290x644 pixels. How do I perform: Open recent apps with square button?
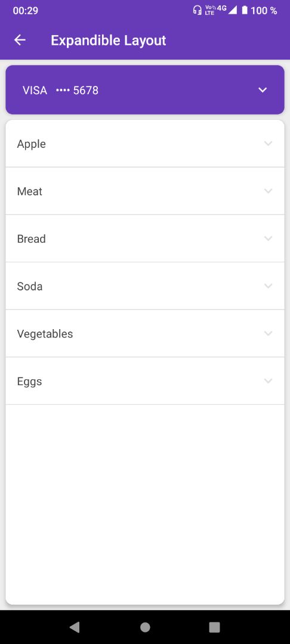214,627
